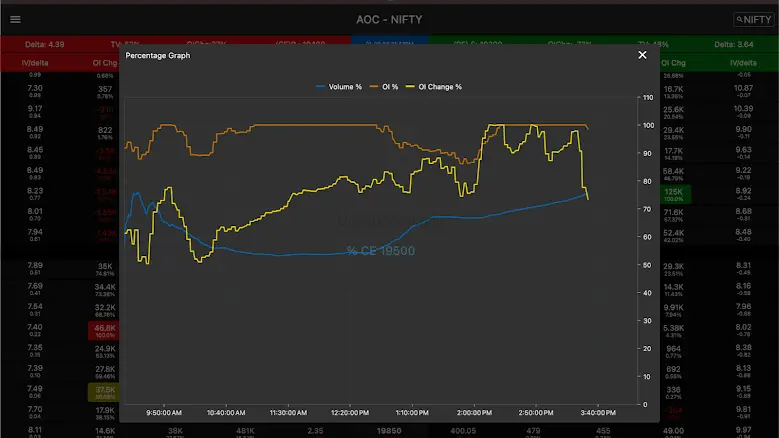The width and height of the screenshot is (779, 438).
Task: Select the left OI Chg column header
Action: pyautogui.click(x=105, y=63)
